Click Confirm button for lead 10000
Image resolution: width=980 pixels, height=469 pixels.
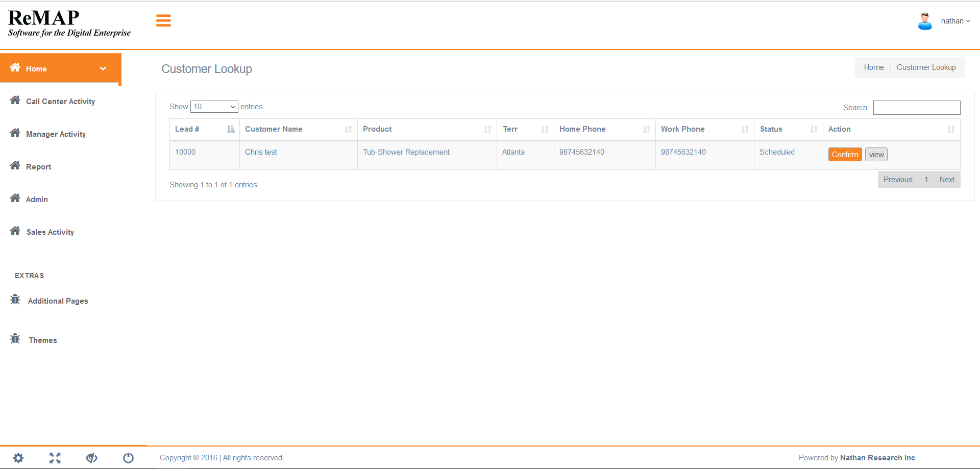(x=845, y=155)
